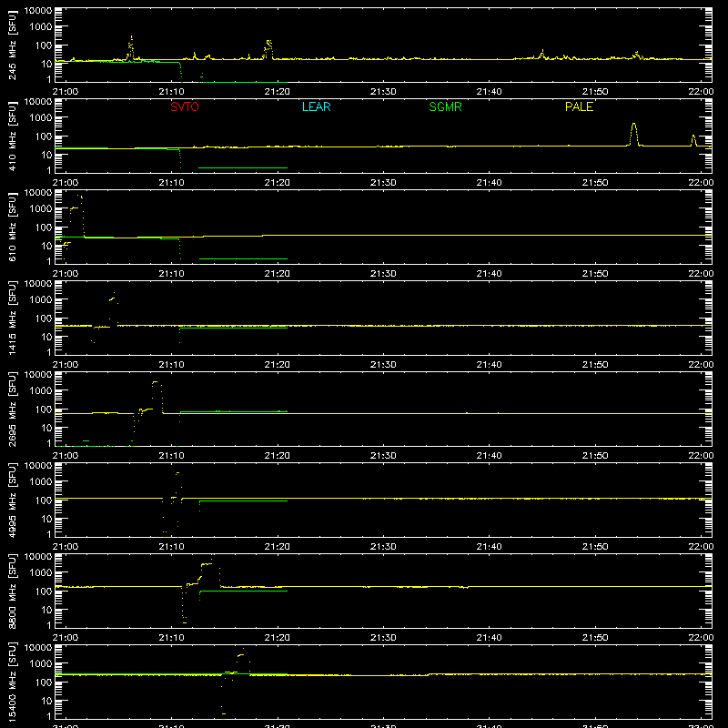Click the 2695 MHz [SFU] axis title
This screenshot has height=728, width=728.
tap(12, 409)
